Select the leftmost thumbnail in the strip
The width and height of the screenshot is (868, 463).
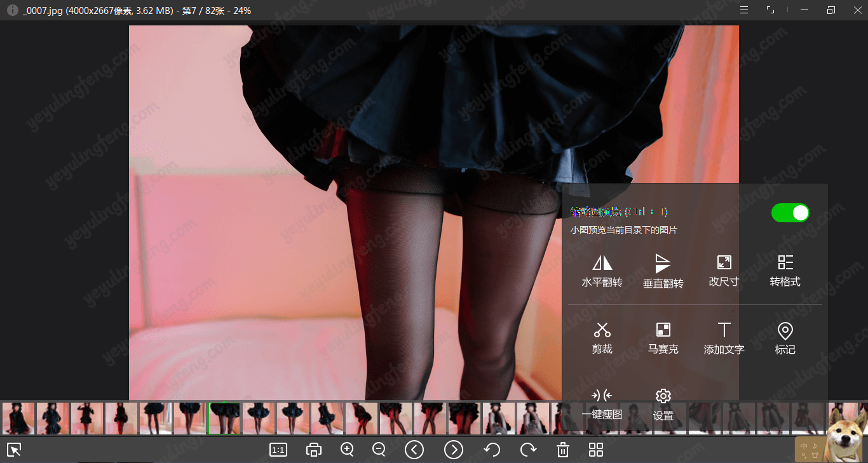pos(18,419)
